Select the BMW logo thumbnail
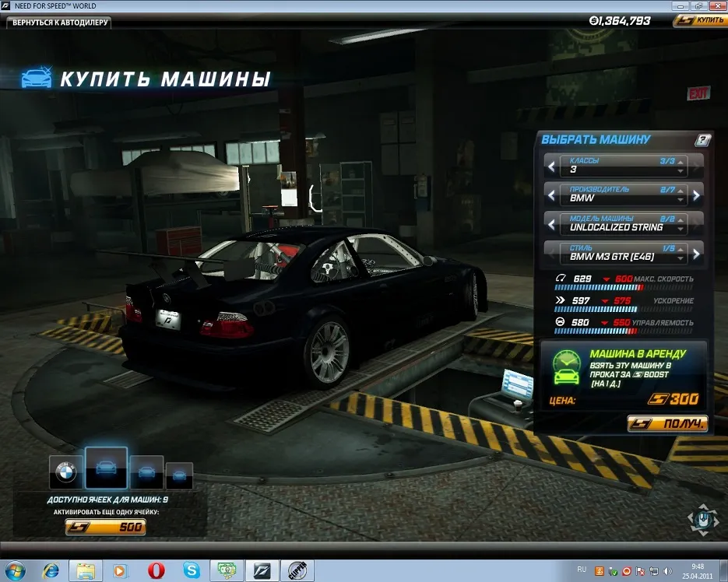Screen dimensions: 728x582 [x=66, y=472]
